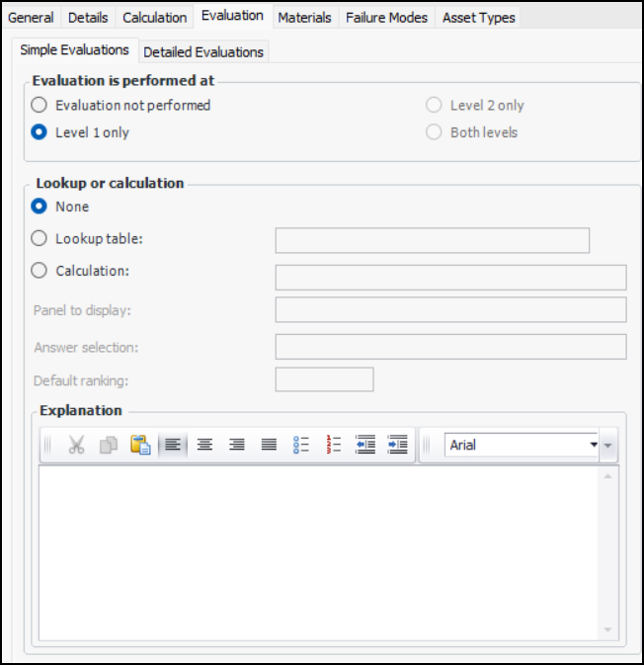Switch to the General tab
Image resolution: width=644 pixels, height=665 pixels.
[31, 18]
